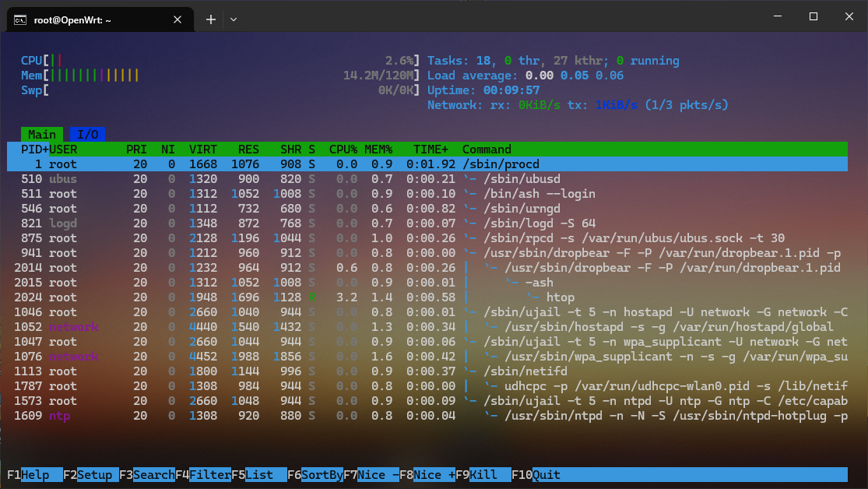The width and height of the screenshot is (868, 489).
Task: Click F9 Kill in the function bar
Action: coord(483,475)
